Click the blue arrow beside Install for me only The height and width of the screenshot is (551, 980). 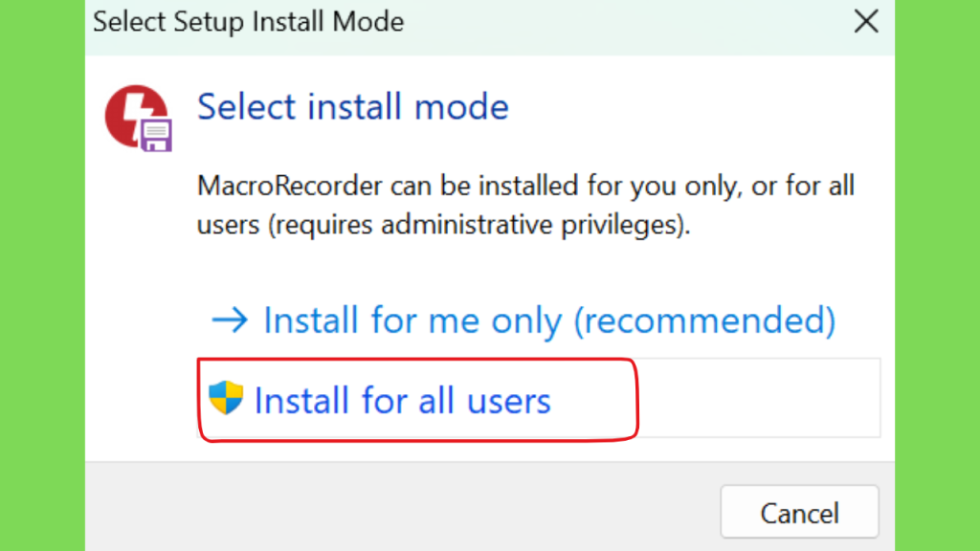click(x=230, y=320)
